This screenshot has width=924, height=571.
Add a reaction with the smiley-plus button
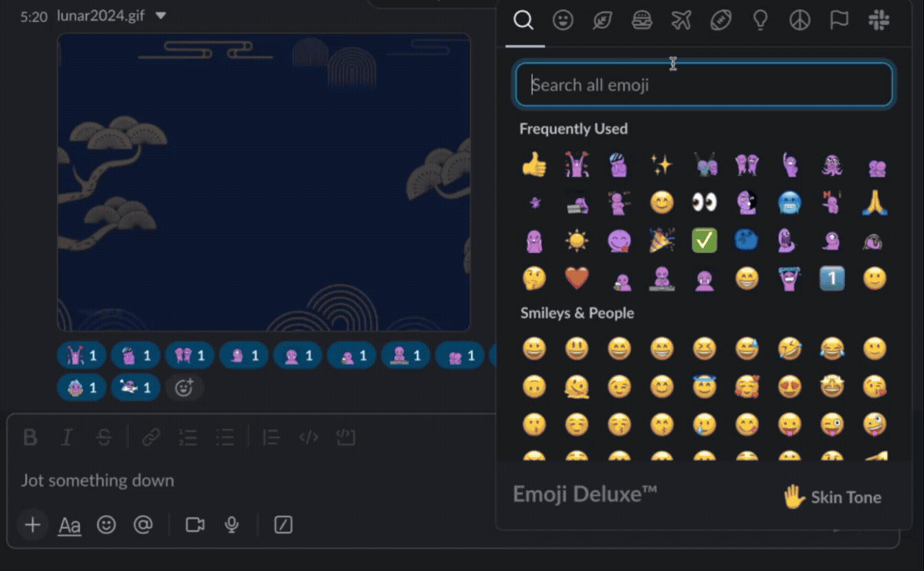(184, 387)
